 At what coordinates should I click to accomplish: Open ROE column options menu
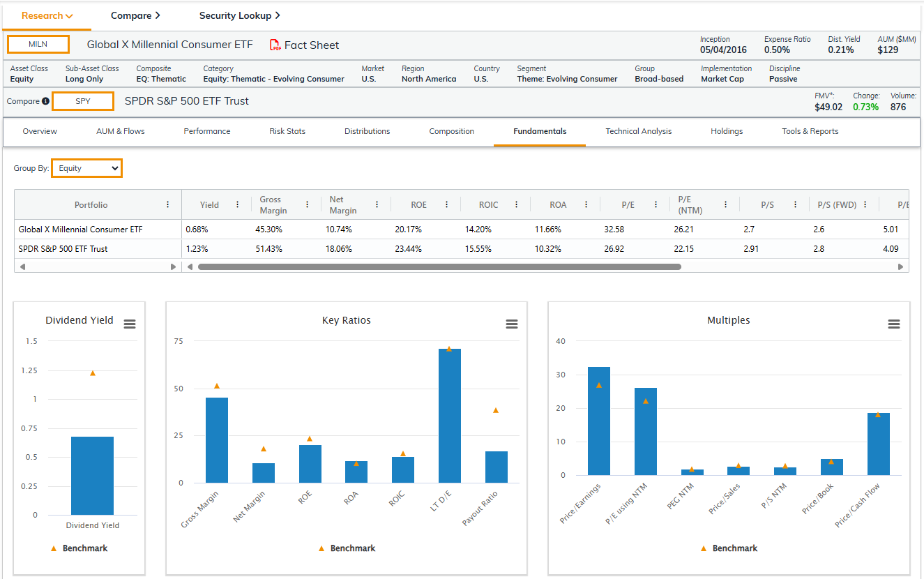pyautogui.click(x=447, y=204)
